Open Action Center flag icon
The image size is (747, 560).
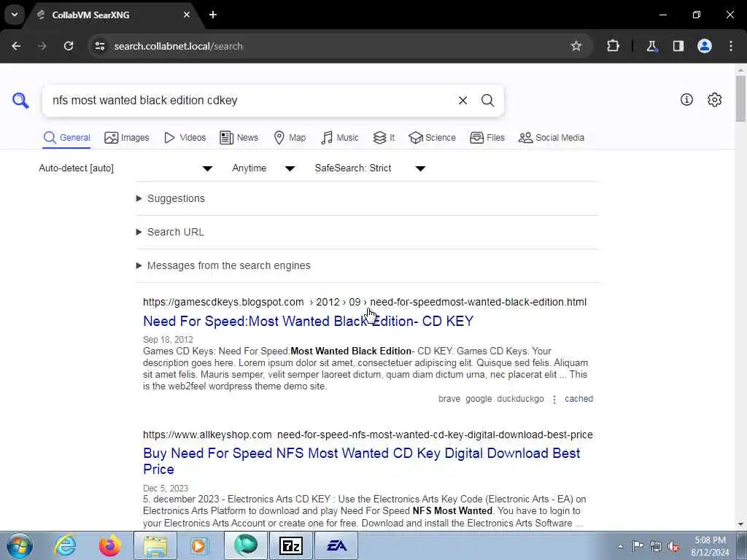point(638,545)
